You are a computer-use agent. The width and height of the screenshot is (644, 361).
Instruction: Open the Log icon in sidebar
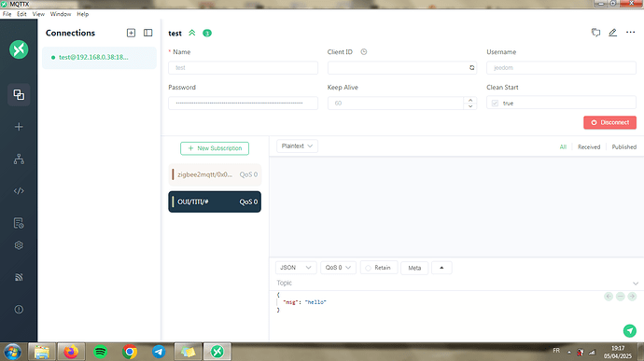19,223
